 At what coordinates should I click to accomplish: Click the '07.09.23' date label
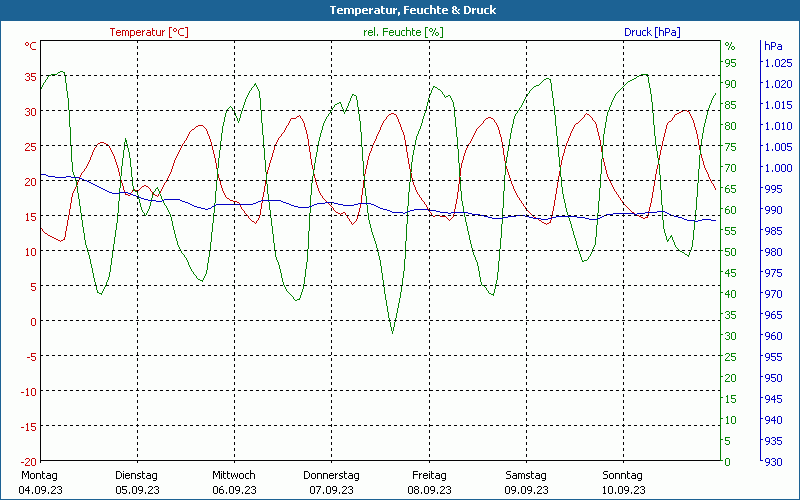pyautogui.click(x=331, y=490)
